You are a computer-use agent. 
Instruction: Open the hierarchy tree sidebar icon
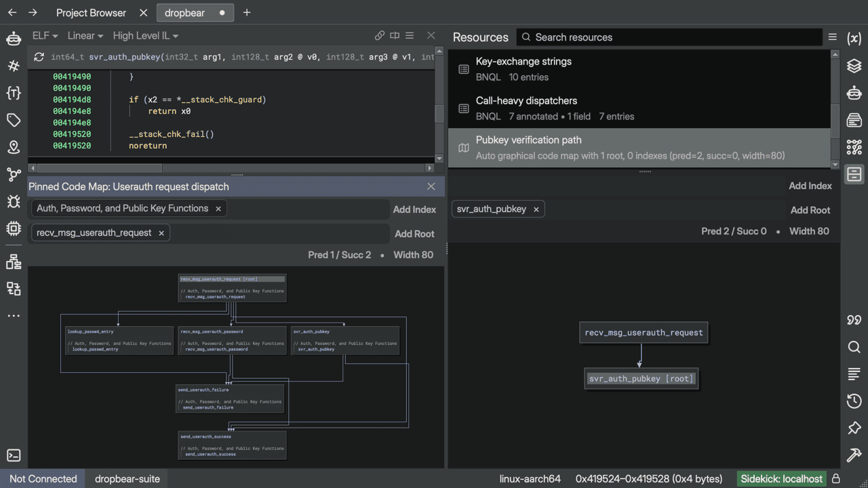[x=14, y=262]
